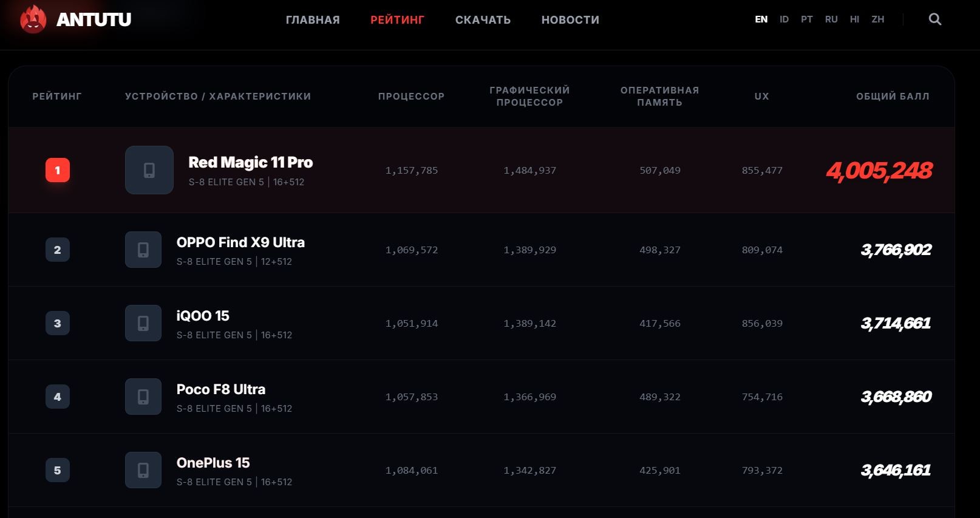Click the CPU score 1,084,061
The height and width of the screenshot is (518, 980).
tap(412, 471)
